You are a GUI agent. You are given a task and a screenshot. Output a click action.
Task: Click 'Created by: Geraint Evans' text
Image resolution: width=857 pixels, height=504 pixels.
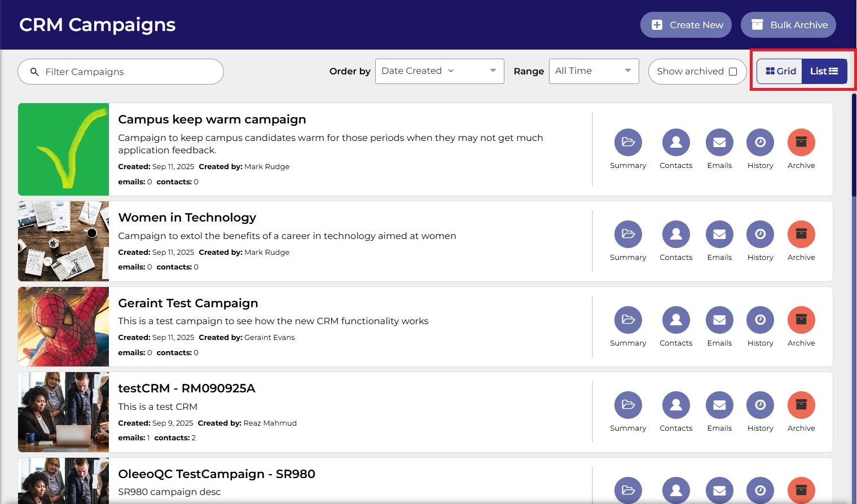(247, 338)
